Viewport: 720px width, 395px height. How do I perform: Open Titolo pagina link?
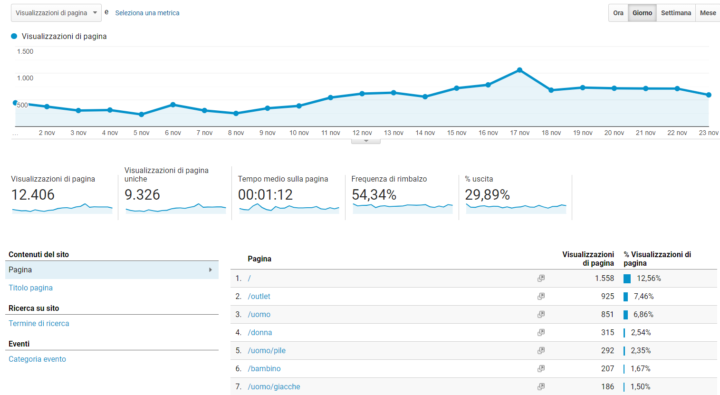(x=30, y=288)
